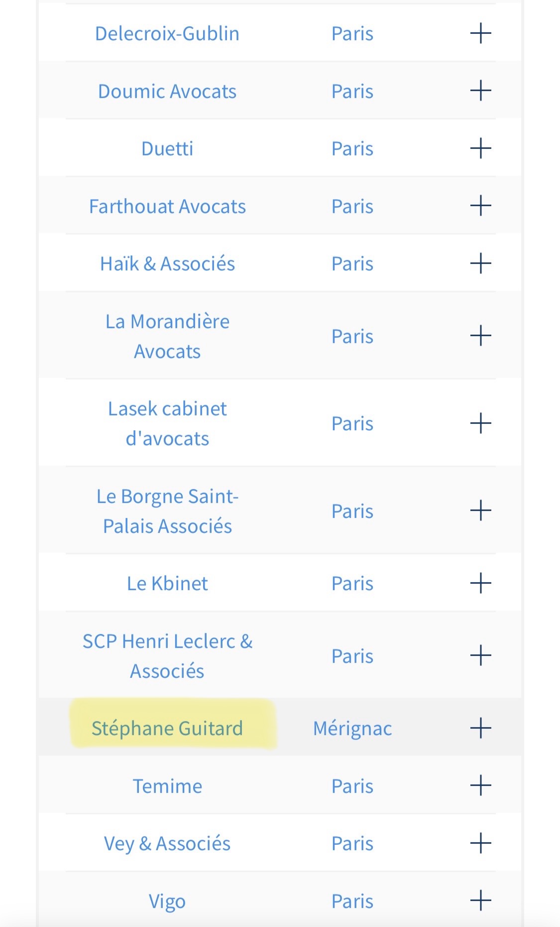The width and height of the screenshot is (560, 927).
Task: Expand Vey & Associés with plus icon
Action: [x=480, y=843]
